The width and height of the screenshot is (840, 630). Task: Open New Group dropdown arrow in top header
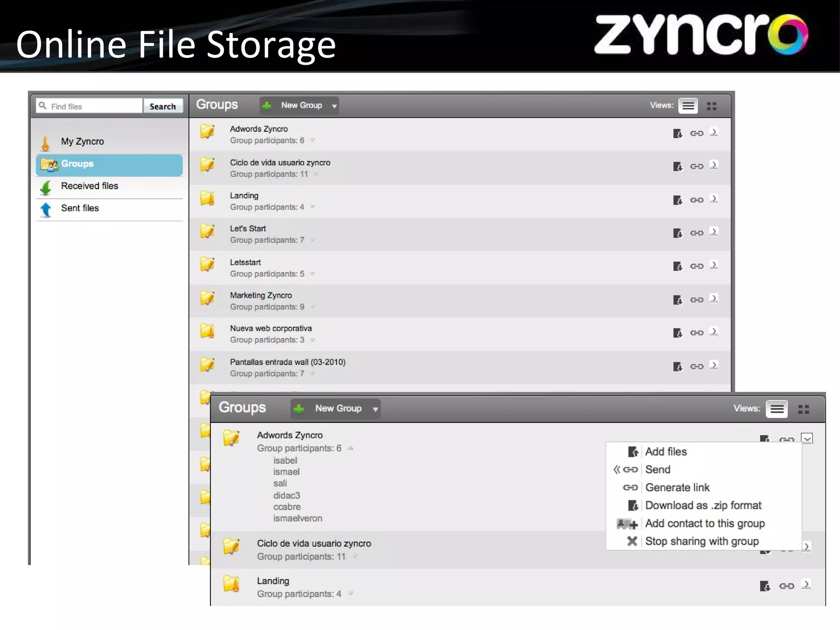tap(334, 106)
